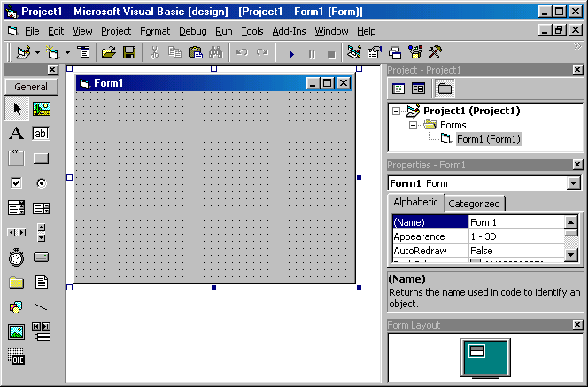Click the Break pause button
Screen dimensions: 588x387
(x=312, y=54)
